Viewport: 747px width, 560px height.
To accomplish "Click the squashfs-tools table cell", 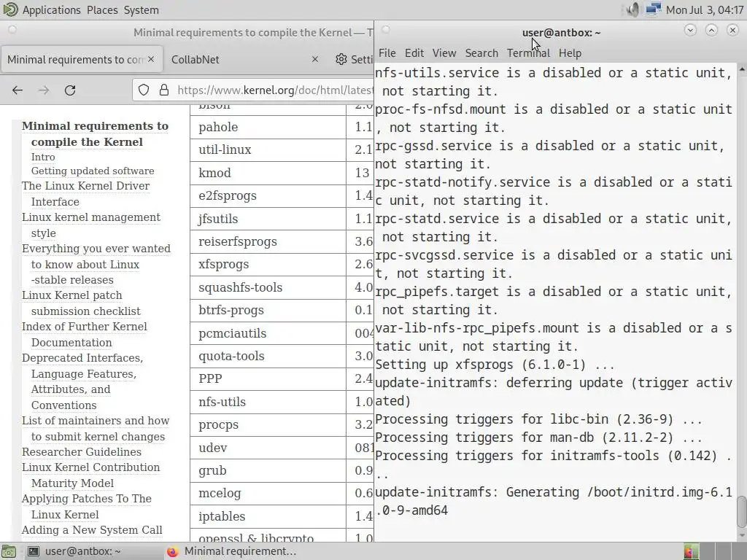I will click(268, 287).
